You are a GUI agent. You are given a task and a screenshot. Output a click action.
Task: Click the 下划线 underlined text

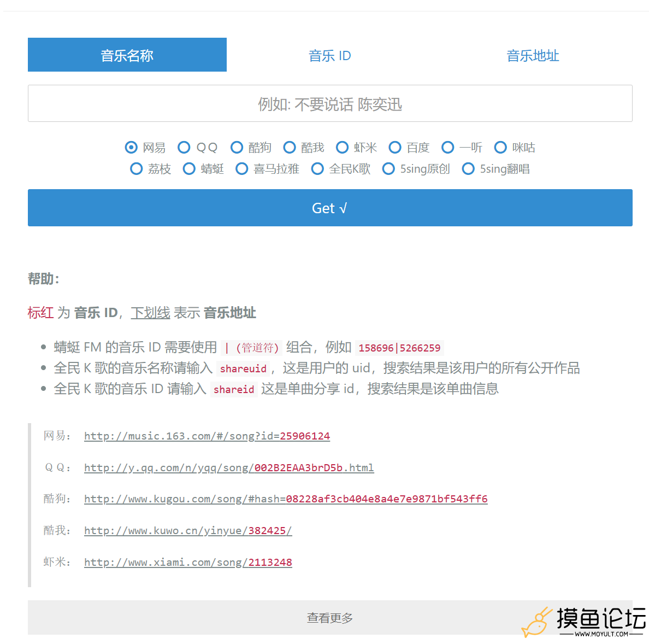150,313
